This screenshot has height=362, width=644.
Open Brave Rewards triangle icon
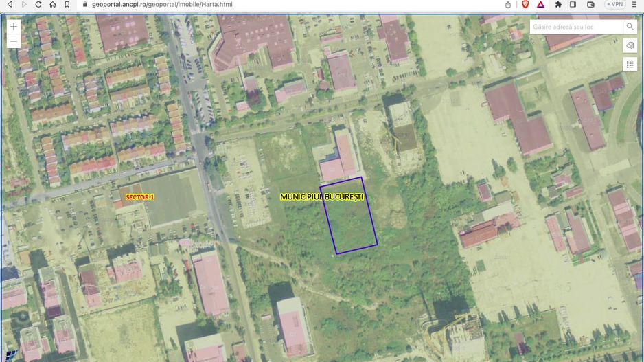(541, 4)
